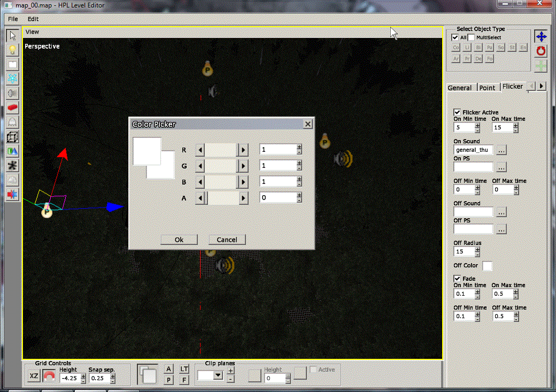Cancel the Color Picker dialog

[x=227, y=240]
